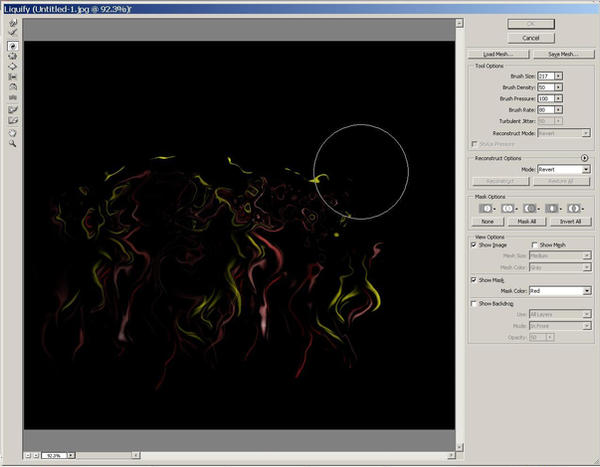This screenshot has height=467, width=600.
Task: Click the Brush Rate value field
Action: [x=546, y=110]
